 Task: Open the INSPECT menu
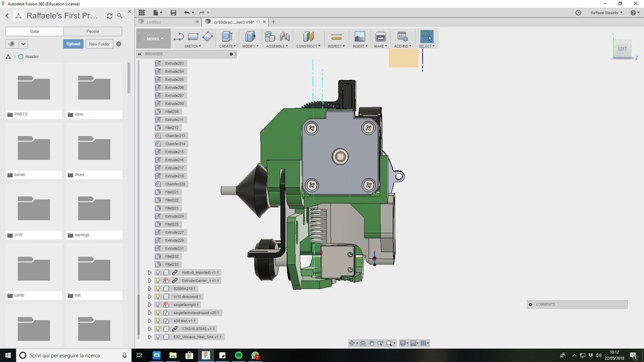[336, 47]
